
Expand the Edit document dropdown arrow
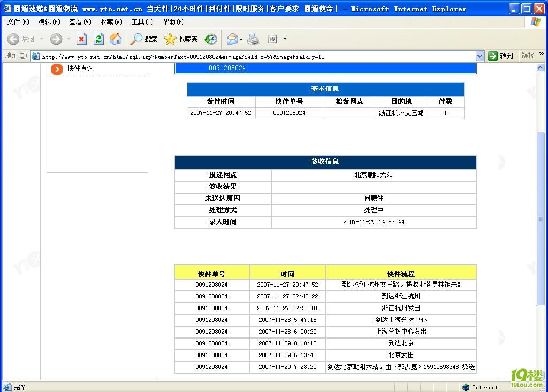tap(285, 39)
